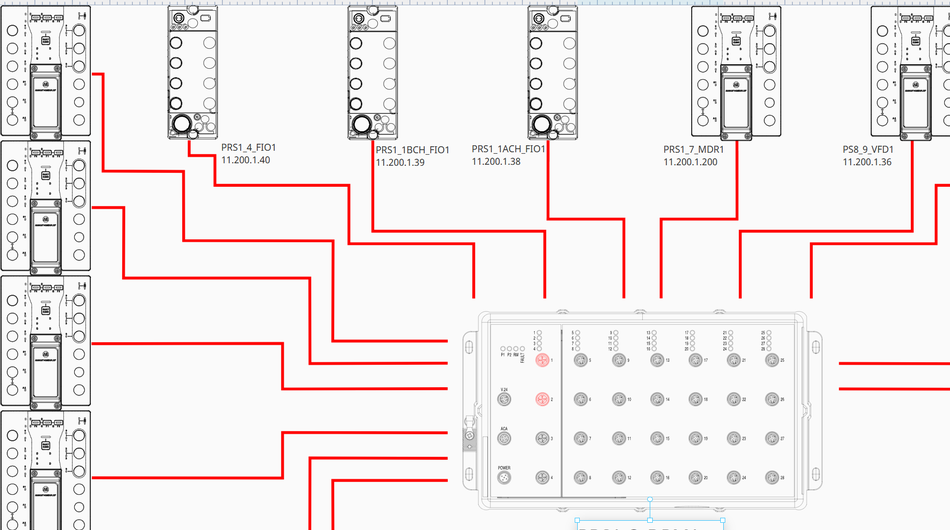Select the PRS1_1ACH_FIO1 module device
Screen dimensions: 950x530
[x=553, y=70]
